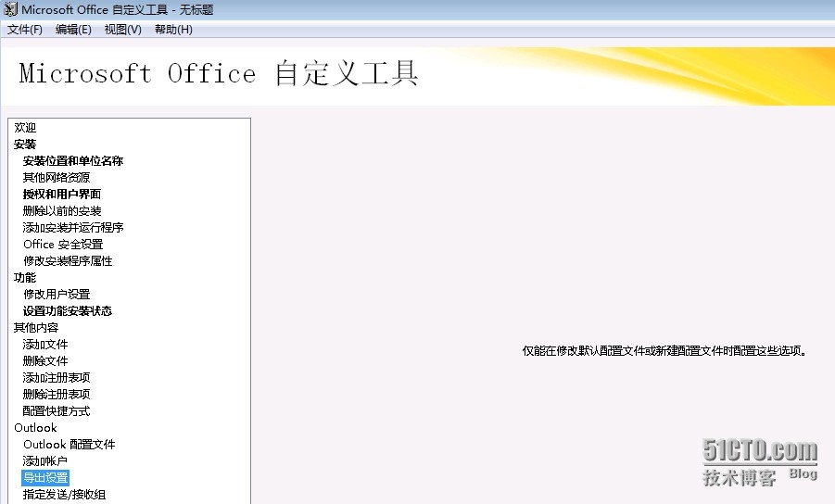Open 添加文件 page

click(x=45, y=345)
